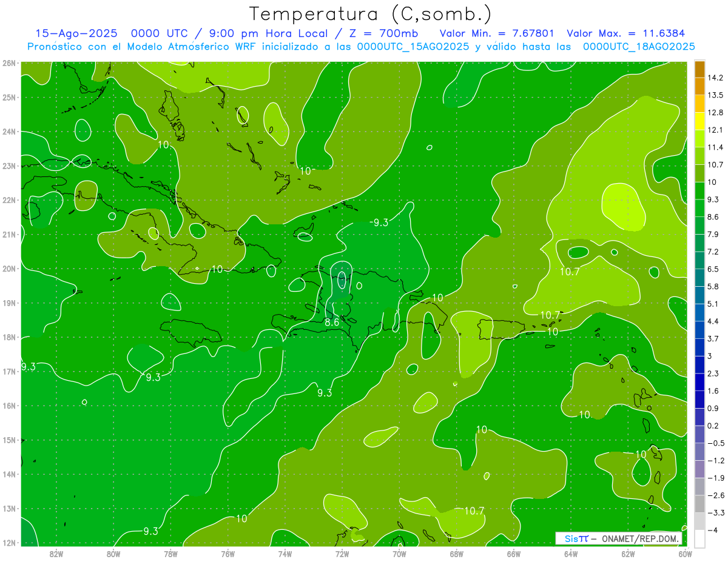Click the purple legend swatch between -1.2 and -0.5
The image size is (728, 562).
tap(700, 451)
